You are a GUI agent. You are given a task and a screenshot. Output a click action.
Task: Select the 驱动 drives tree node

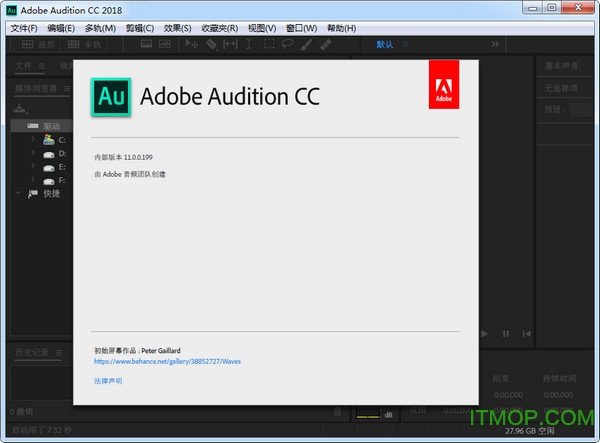coord(42,126)
